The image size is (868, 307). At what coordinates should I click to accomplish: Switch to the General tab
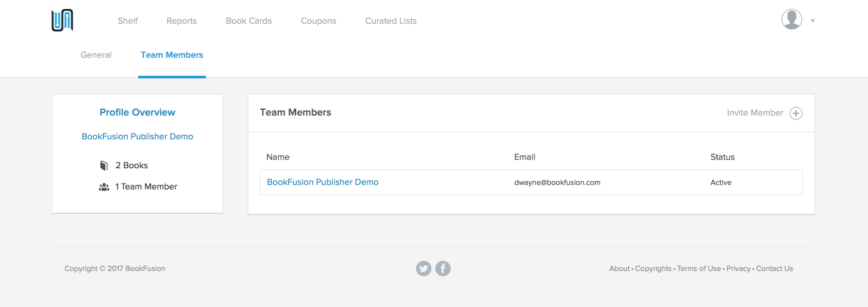[x=96, y=55]
